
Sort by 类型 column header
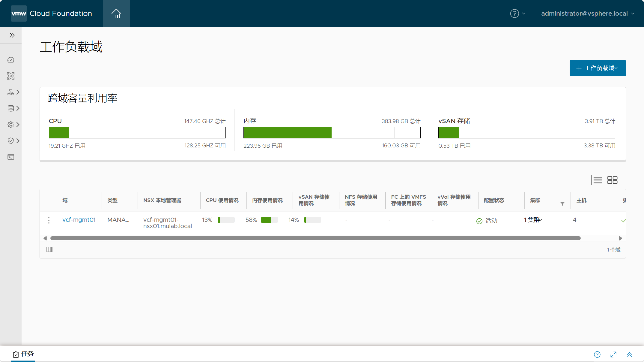click(112, 200)
